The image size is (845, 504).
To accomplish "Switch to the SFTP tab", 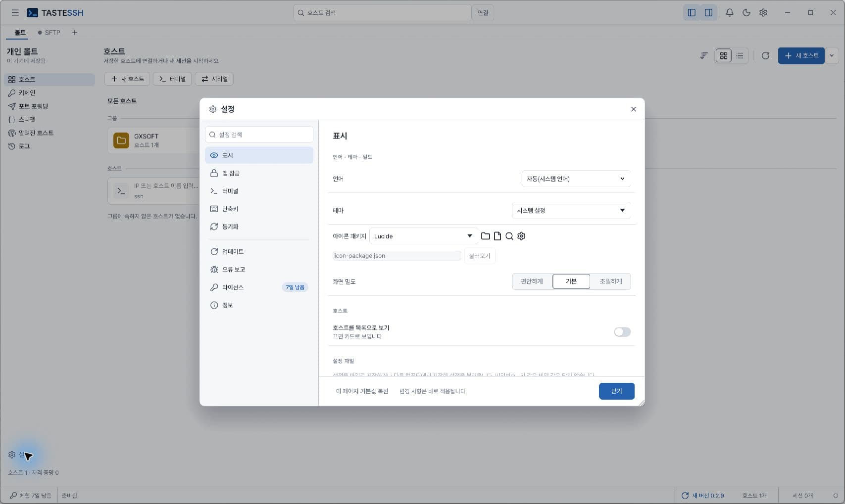I will point(49,32).
